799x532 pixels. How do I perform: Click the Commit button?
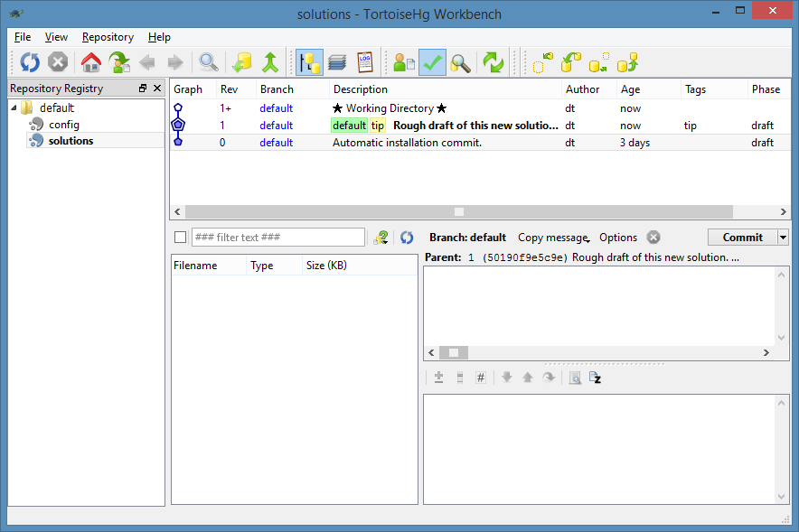click(742, 238)
